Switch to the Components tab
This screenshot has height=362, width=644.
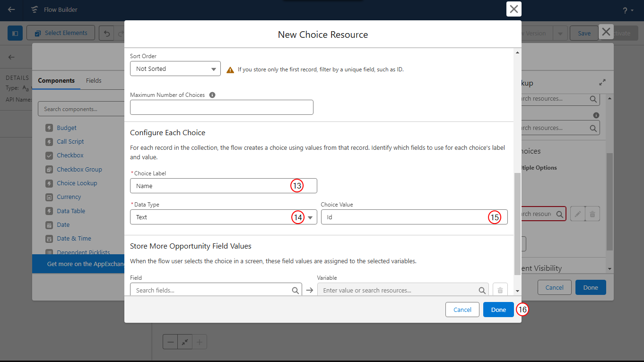(56, 80)
